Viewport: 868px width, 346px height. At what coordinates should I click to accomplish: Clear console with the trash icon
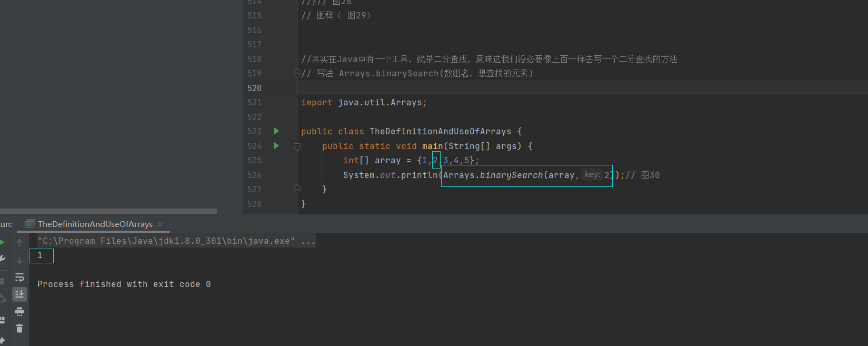[19, 329]
